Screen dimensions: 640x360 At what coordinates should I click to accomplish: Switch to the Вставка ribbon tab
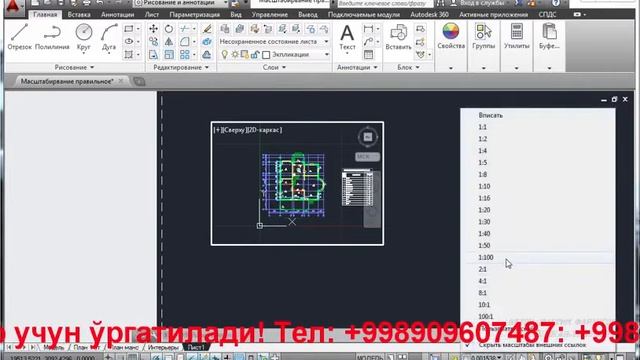[79, 14]
